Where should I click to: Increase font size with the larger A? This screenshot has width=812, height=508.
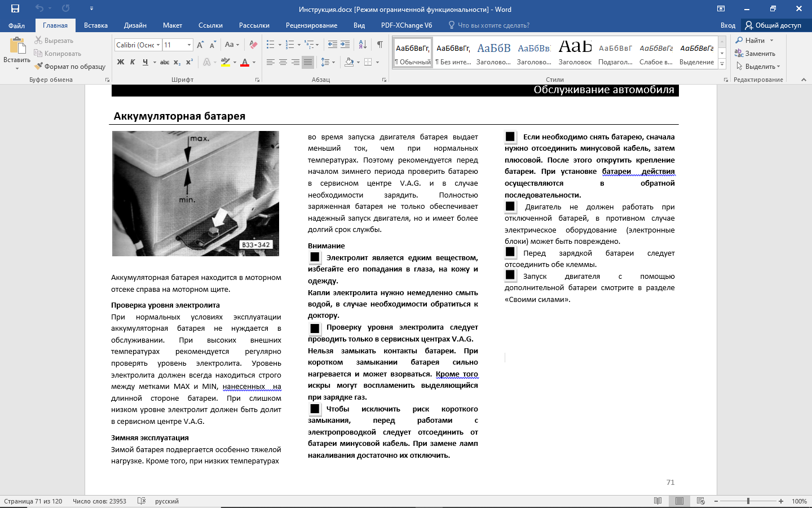201,45
